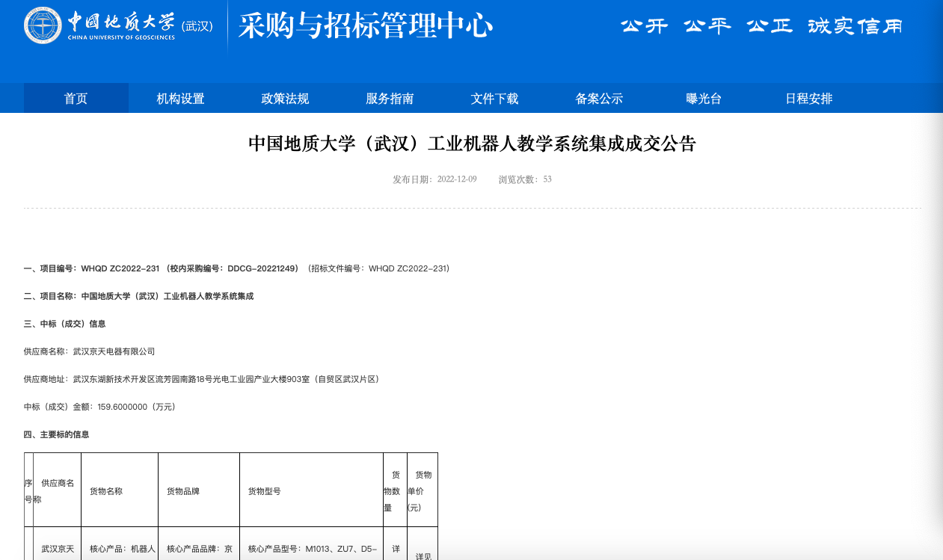The height and width of the screenshot is (560, 943).
Task: Select 服务指南 in the navigation bar
Action: click(x=390, y=99)
